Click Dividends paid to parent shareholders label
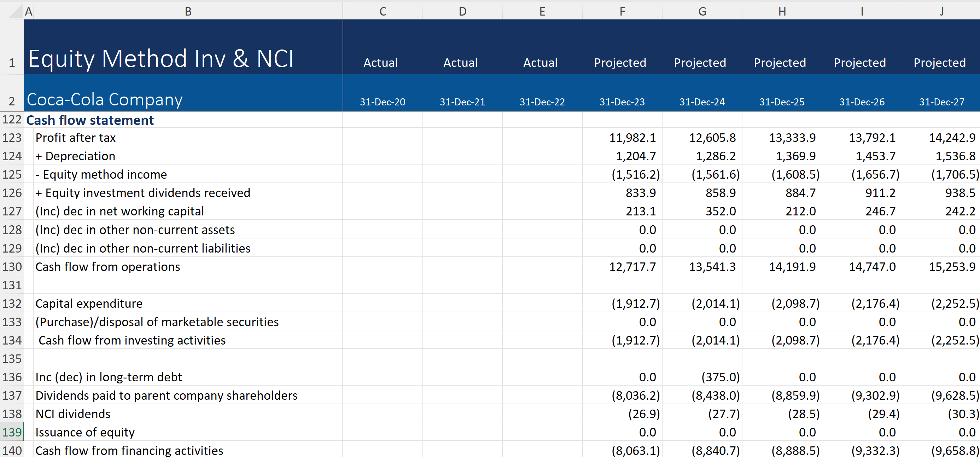Image resolution: width=980 pixels, height=457 pixels. coord(166,396)
